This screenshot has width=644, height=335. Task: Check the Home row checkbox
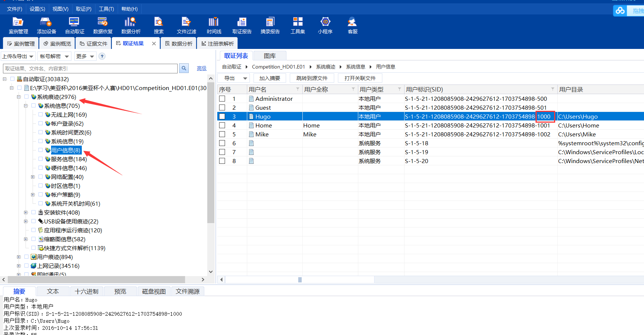[222, 125]
